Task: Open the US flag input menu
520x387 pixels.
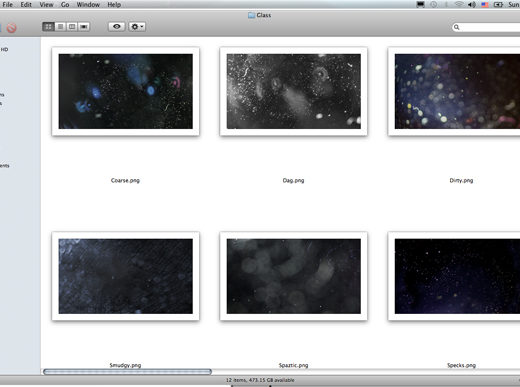Action: [x=485, y=5]
